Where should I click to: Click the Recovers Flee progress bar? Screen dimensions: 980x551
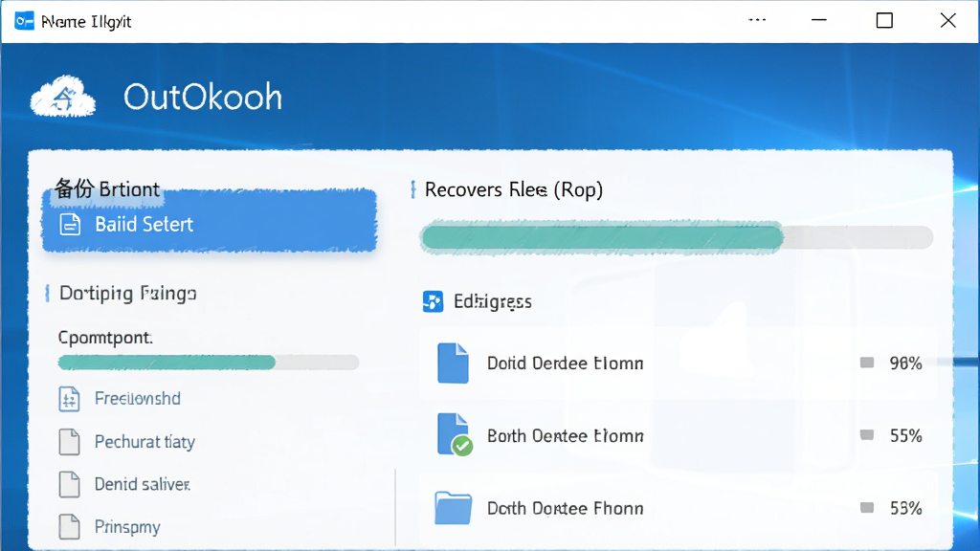coord(677,237)
